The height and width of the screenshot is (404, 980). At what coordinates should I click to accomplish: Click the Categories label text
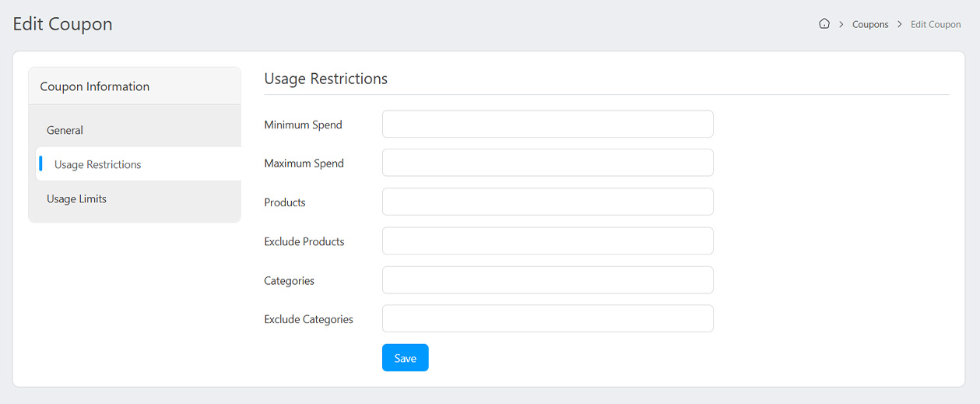click(x=289, y=280)
